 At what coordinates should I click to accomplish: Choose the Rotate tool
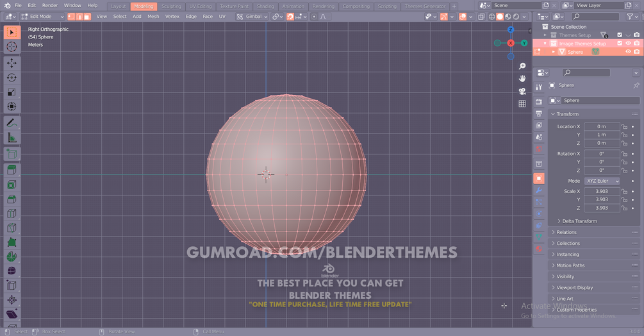click(x=12, y=78)
